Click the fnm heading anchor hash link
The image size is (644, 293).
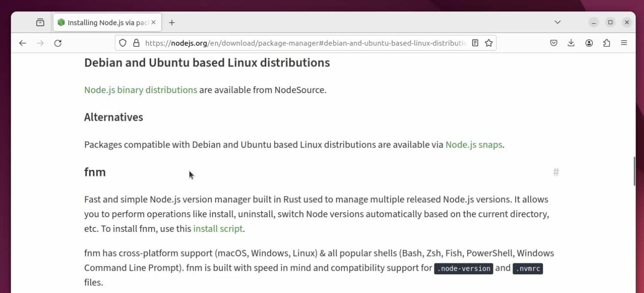[x=556, y=172]
